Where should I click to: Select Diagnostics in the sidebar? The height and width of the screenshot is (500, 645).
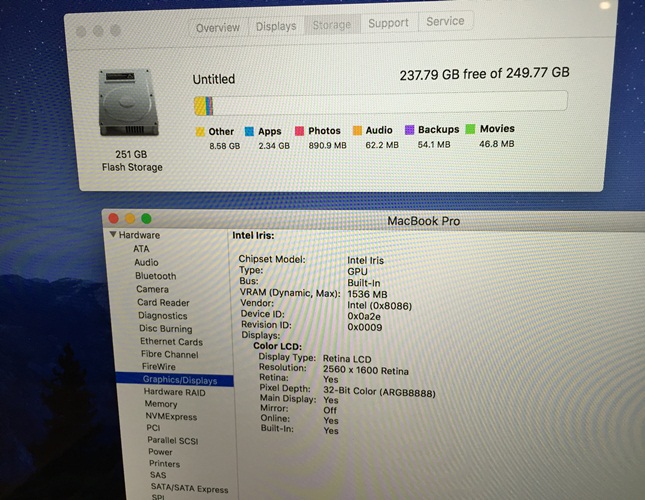coord(162,316)
